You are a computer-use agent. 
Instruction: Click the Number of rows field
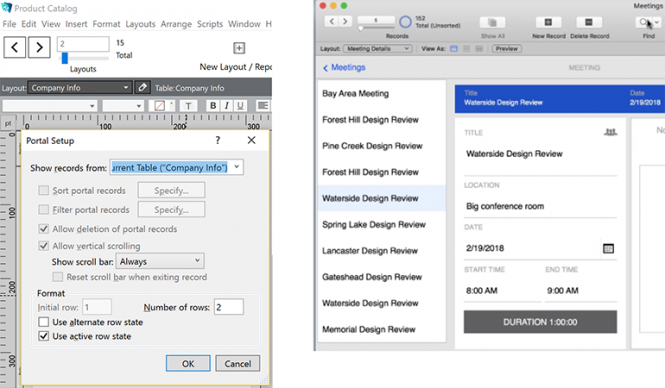pos(229,307)
